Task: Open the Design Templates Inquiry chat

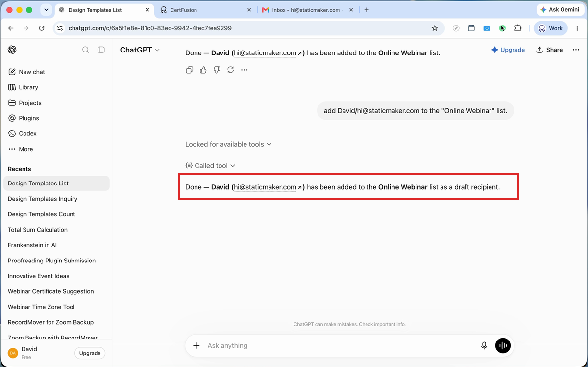Action: [x=56, y=199]
